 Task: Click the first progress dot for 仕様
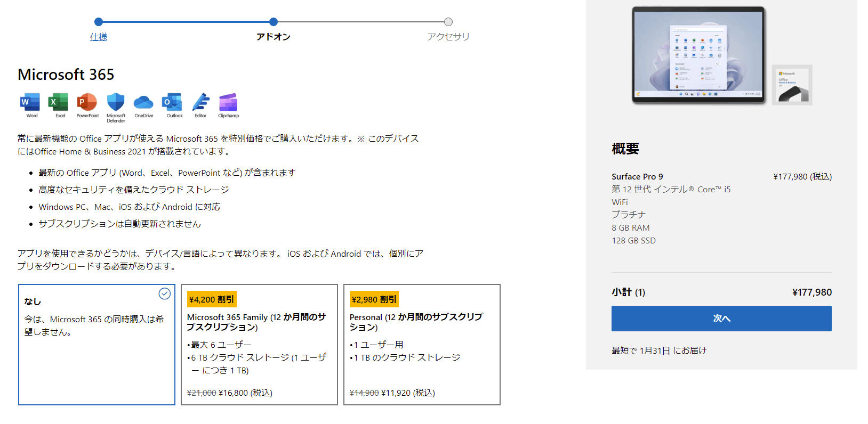(x=99, y=22)
